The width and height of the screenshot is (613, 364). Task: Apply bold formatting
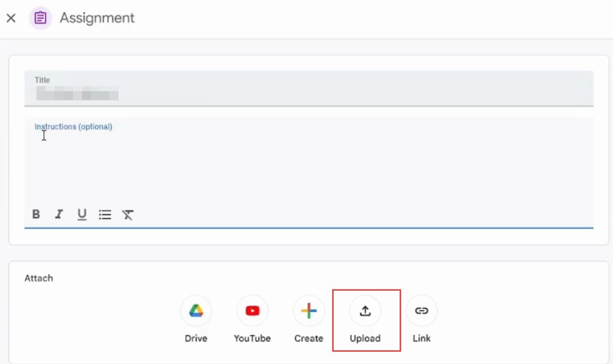[x=36, y=215]
